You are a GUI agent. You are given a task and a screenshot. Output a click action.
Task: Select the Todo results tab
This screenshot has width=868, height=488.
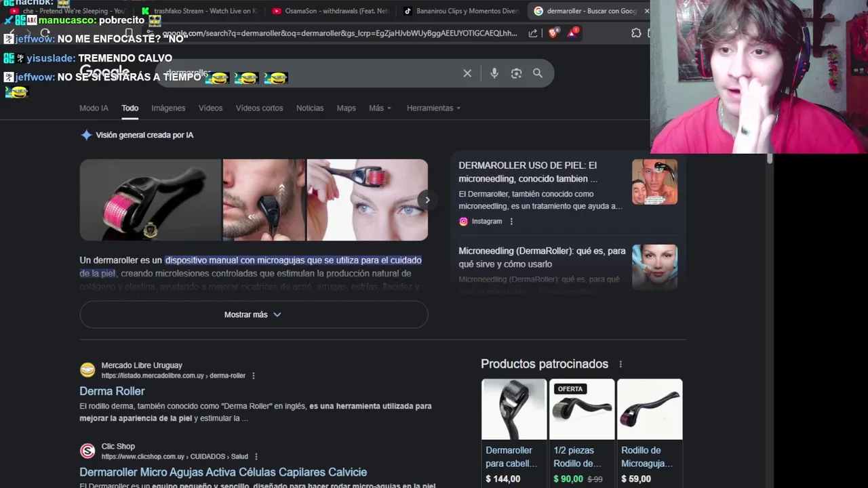pos(130,108)
